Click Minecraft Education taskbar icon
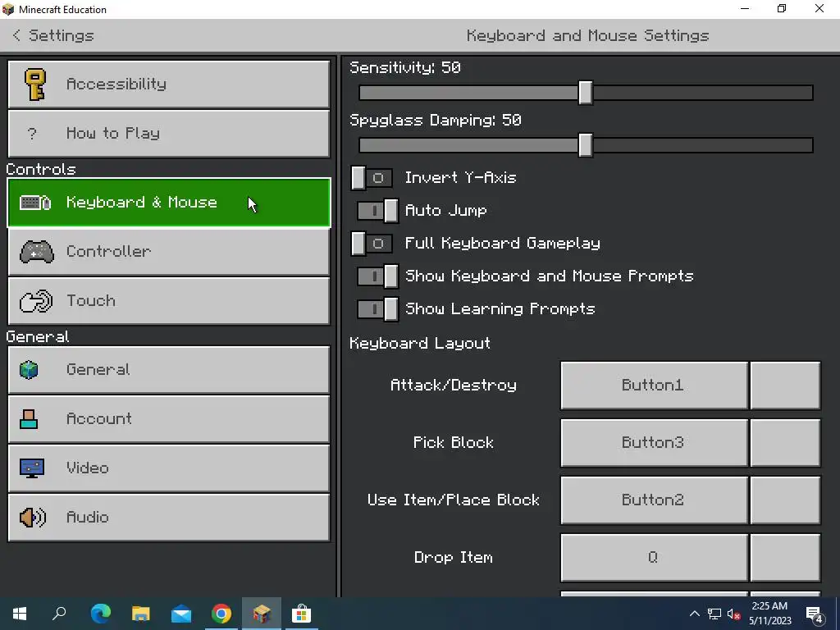The image size is (840, 630). [x=262, y=614]
